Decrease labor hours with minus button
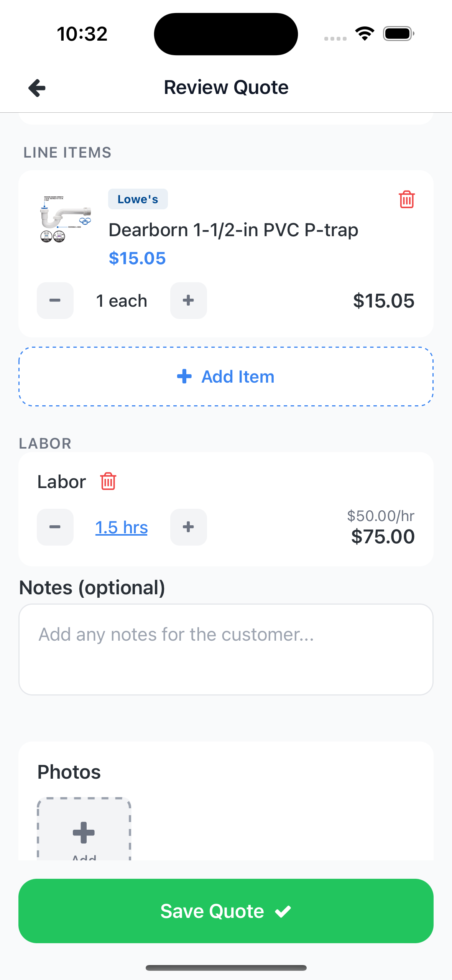Image resolution: width=452 pixels, height=980 pixels. (55, 527)
